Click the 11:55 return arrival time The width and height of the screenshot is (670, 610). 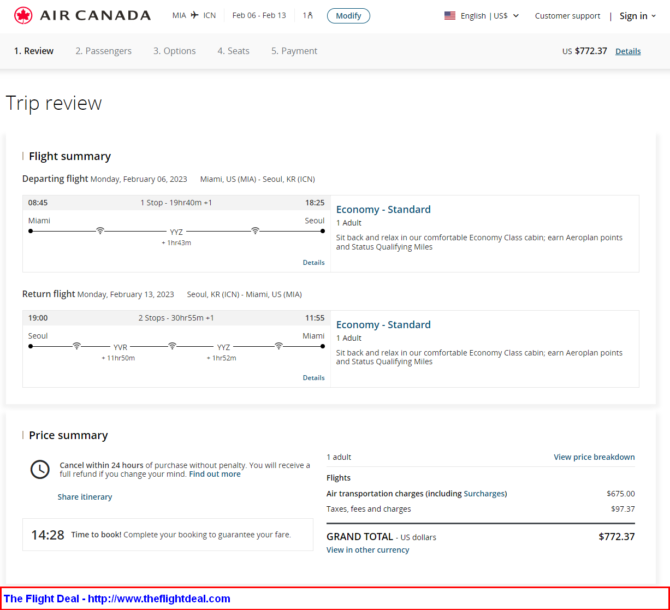pyautogui.click(x=315, y=318)
